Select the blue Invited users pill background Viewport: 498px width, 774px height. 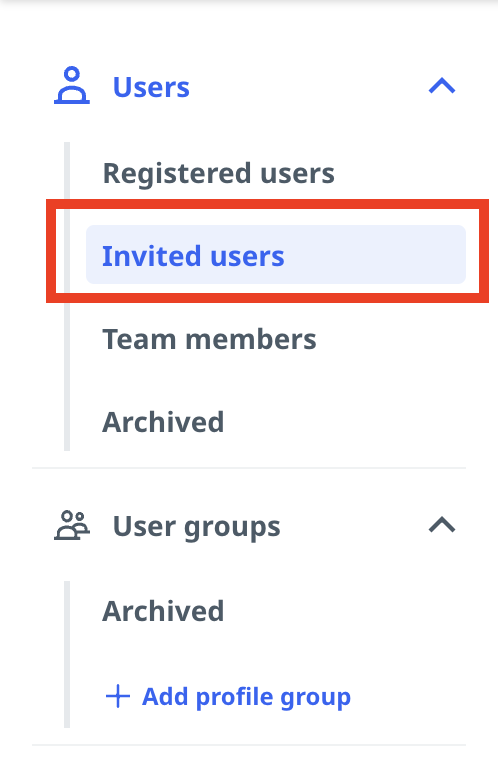tap(276, 255)
